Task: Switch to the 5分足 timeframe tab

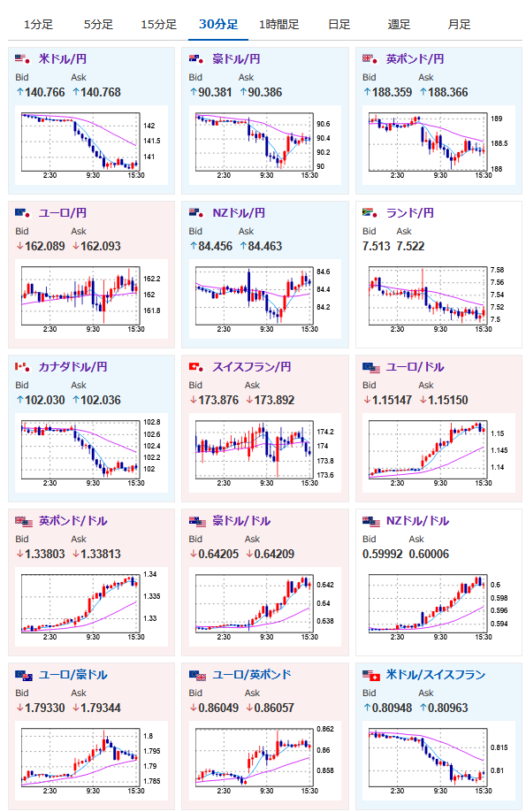Action: [98, 25]
